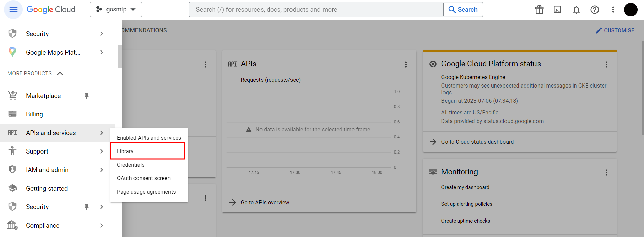Click the IAM and admin shield icon
The height and width of the screenshot is (237, 644).
point(12,169)
